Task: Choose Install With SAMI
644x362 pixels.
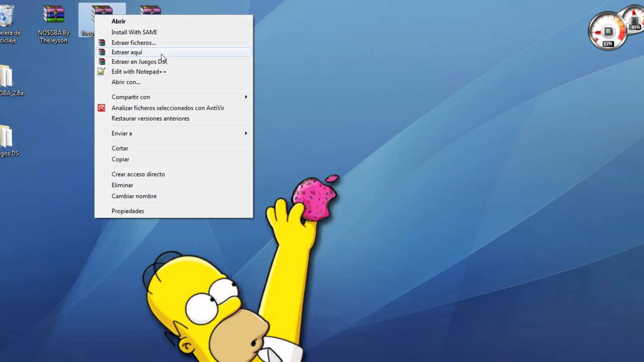Action: coord(174,32)
